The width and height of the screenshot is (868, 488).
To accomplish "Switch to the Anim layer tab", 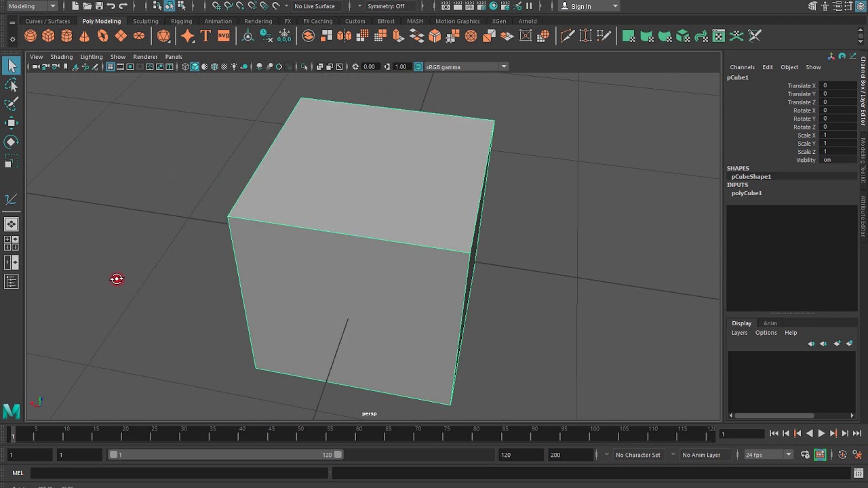I will pos(770,323).
